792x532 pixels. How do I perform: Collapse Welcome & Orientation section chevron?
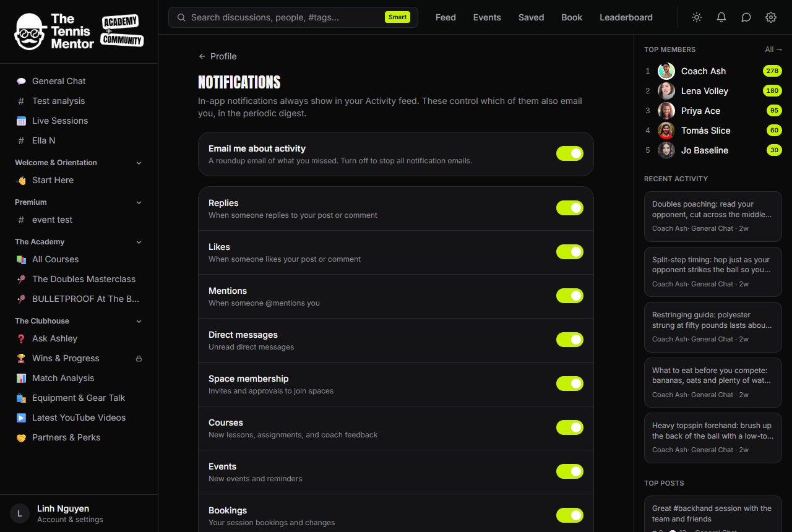(139, 163)
